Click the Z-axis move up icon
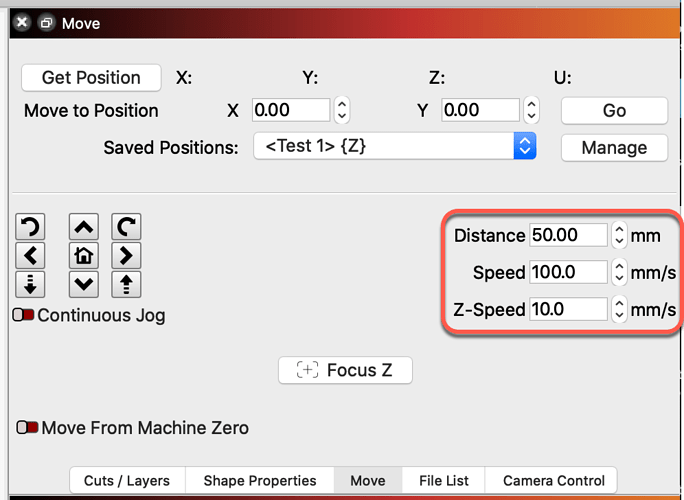Viewport: 684px width, 500px height. point(126,284)
